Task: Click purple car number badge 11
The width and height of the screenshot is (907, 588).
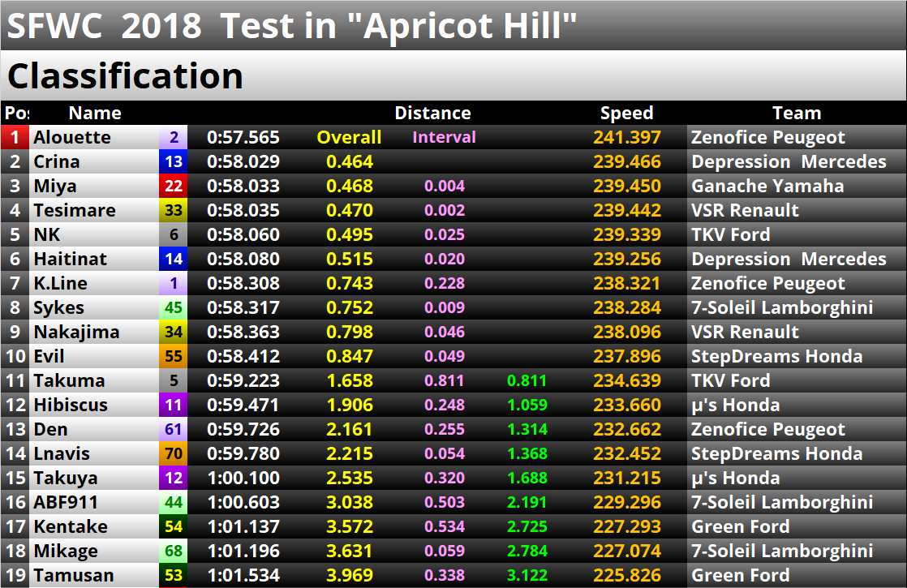Action: click(174, 405)
